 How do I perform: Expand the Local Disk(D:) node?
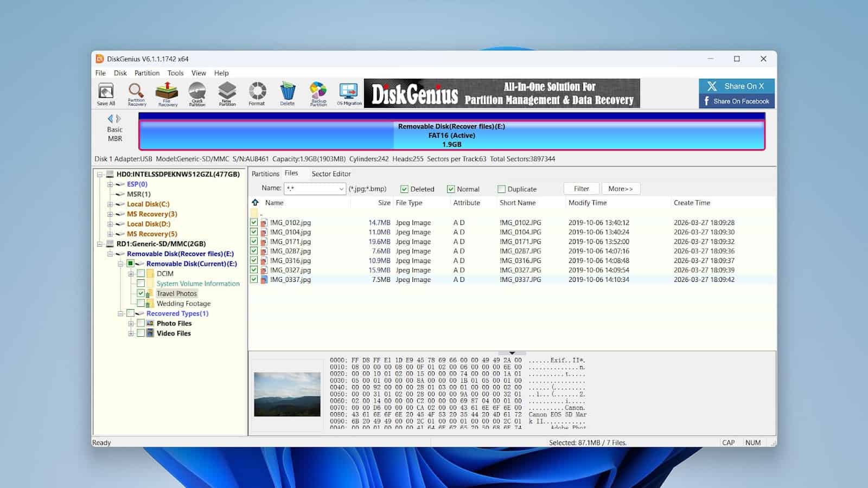pos(110,224)
